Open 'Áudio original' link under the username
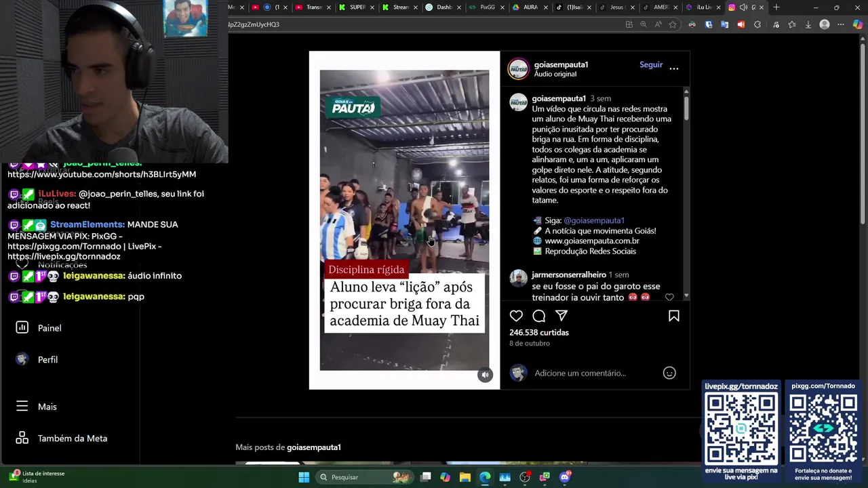868x488 pixels. 555,74
